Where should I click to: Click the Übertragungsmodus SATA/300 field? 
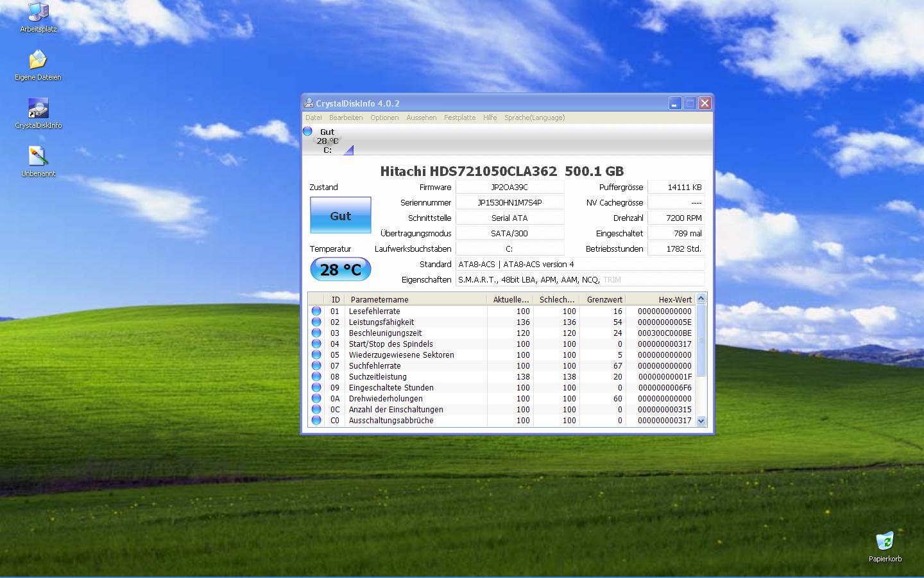point(509,233)
